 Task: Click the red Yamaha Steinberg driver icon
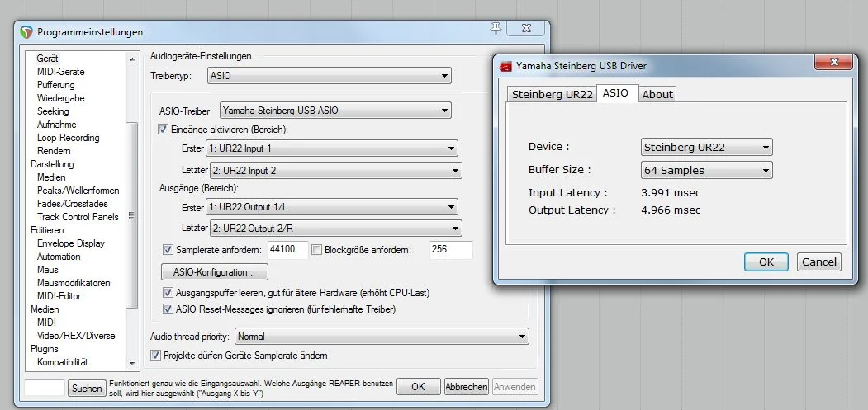505,66
